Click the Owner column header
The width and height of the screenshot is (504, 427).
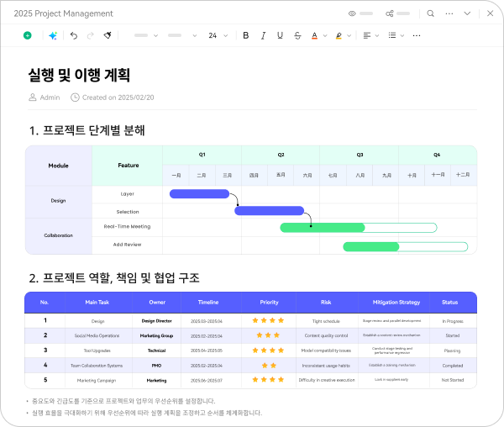[x=157, y=303]
